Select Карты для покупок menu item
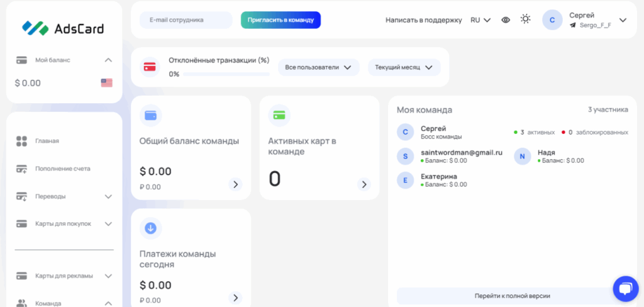 click(x=64, y=224)
